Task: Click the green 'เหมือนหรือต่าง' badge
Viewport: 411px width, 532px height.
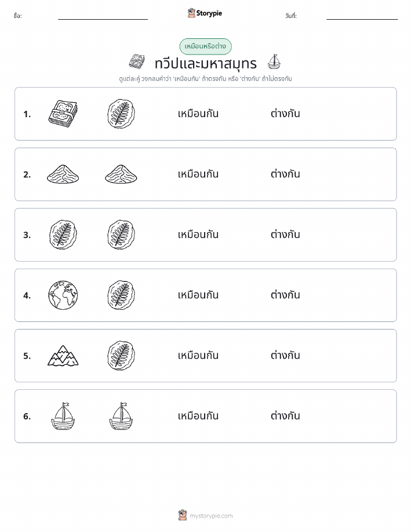Action: (205, 46)
